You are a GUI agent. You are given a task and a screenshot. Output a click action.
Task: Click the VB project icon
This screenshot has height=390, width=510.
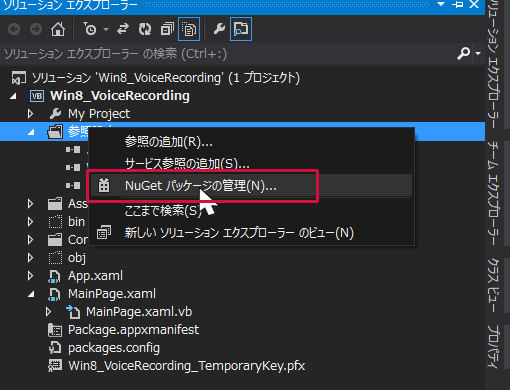[37, 96]
